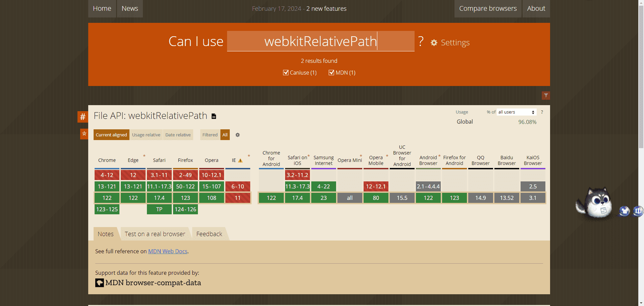This screenshot has width=644, height=306.
Task: Click the Settings link text
Action: click(455, 43)
